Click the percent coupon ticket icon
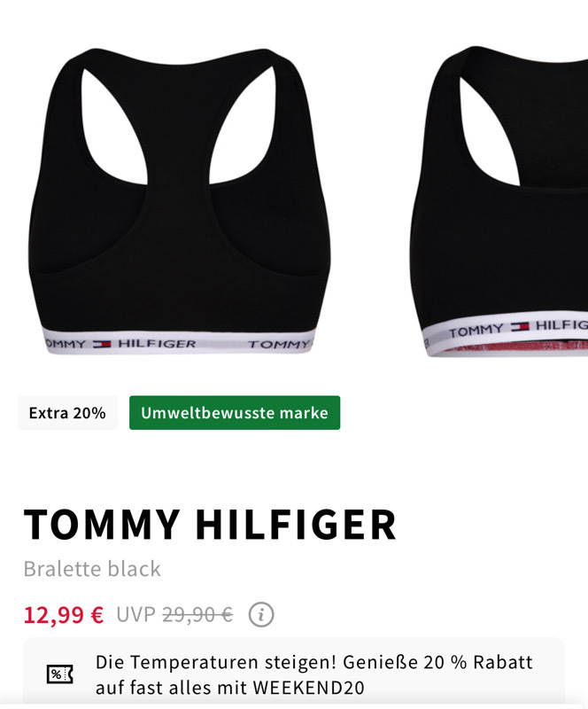The height and width of the screenshot is (709, 588). point(59,674)
